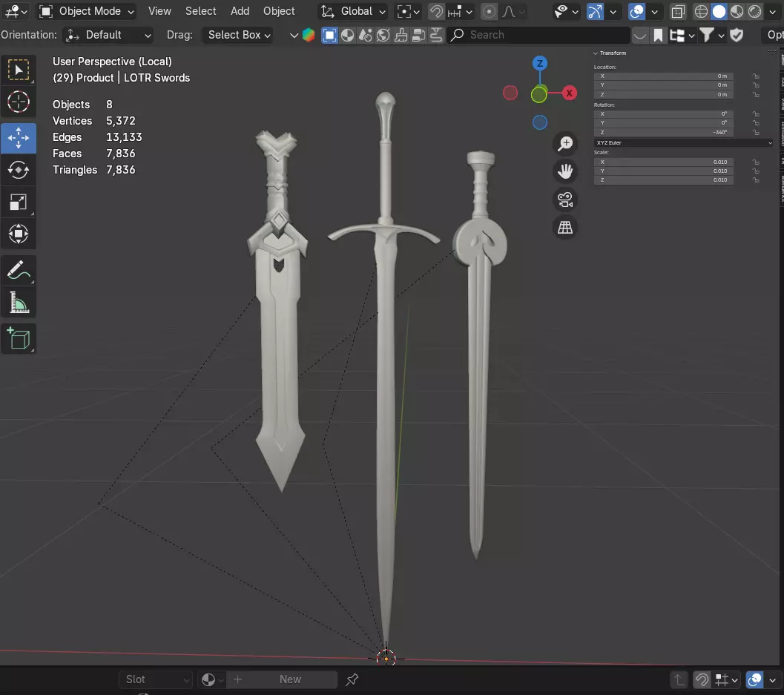The width and height of the screenshot is (784, 695).
Task: Choose the Move tool
Action: pyautogui.click(x=19, y=138)
